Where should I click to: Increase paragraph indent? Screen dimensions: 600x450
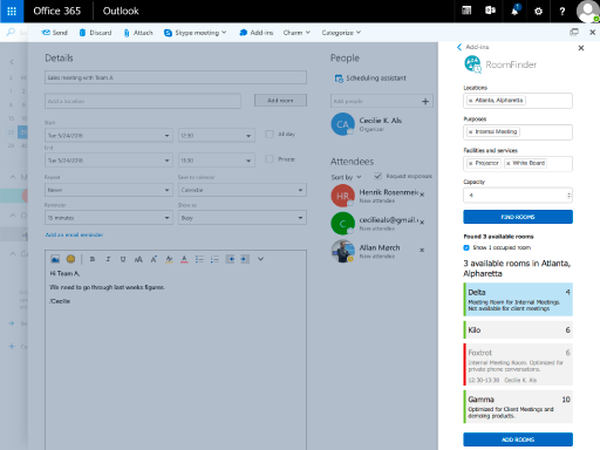tap(245, 259)
